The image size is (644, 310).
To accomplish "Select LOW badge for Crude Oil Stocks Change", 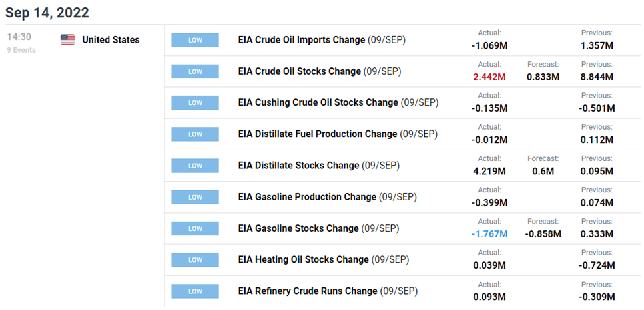I will (x=195, y=71).
